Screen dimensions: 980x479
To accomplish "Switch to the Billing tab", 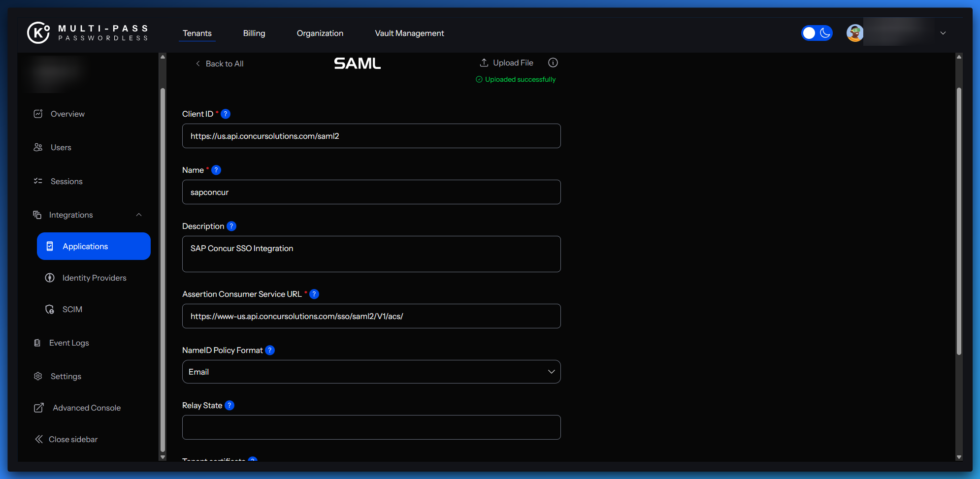I will pyautogui.click(x=254, y=33).
